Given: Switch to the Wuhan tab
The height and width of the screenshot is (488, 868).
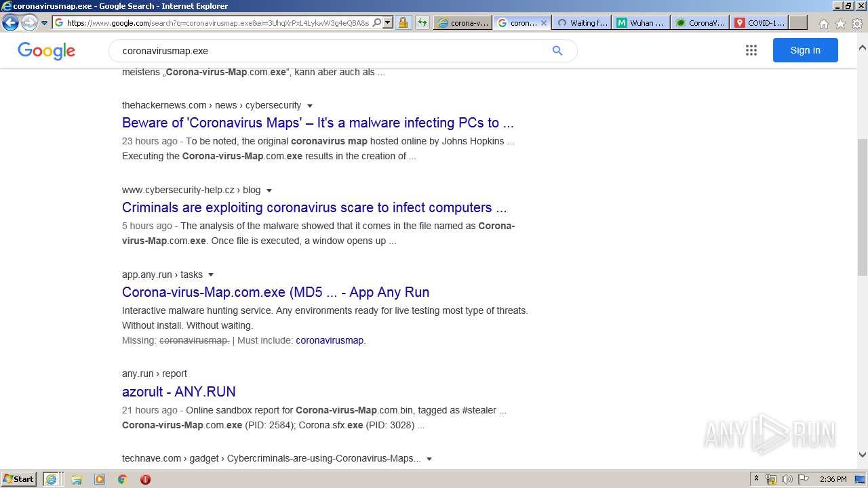Looking at the screenshot, I should [x=641, y=22].
